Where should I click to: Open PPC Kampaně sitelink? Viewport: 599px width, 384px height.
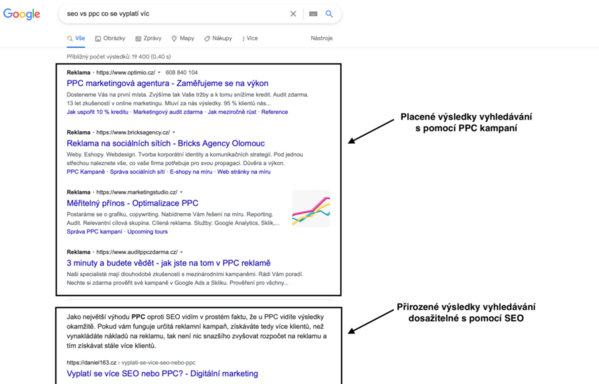(x=86, y=172)
